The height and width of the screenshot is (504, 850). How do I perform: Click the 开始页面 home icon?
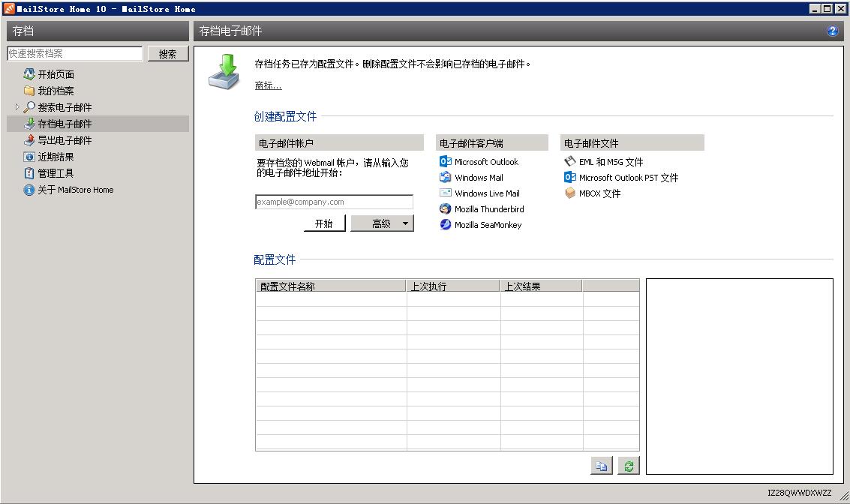click(29, 73)
